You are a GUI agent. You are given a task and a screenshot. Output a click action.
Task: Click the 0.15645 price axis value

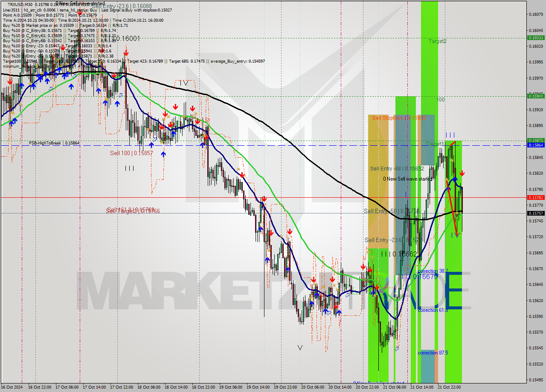click(x=536, y=284)
